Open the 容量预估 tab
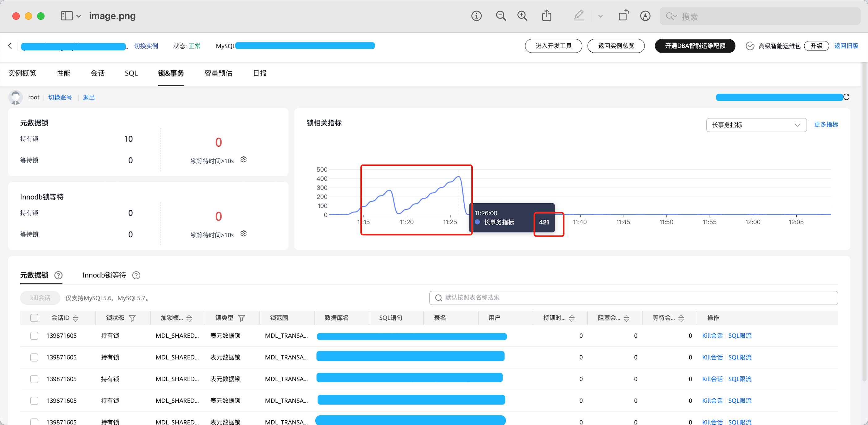 [x=218, y=73]
